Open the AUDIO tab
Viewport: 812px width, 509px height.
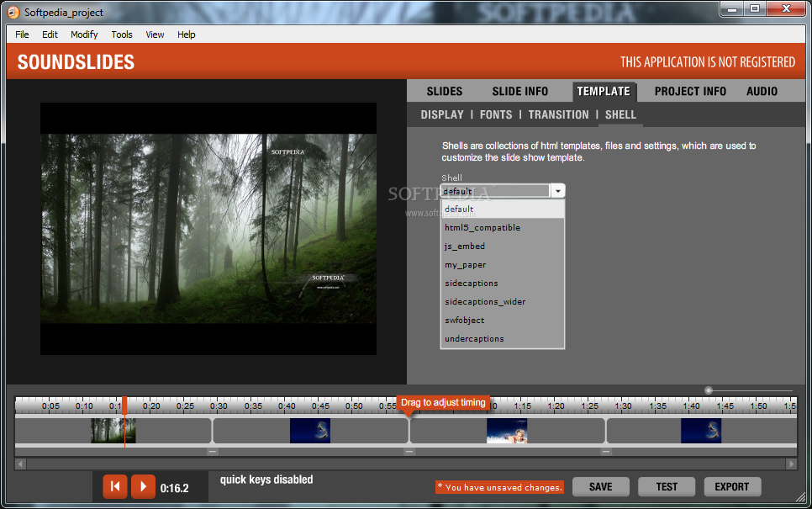[x=762, y=91]
